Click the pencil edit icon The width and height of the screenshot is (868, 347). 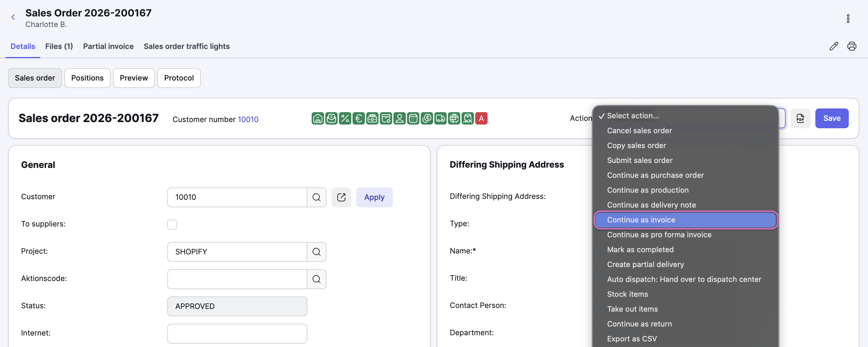pyautogui.click(x=834, y=46)
